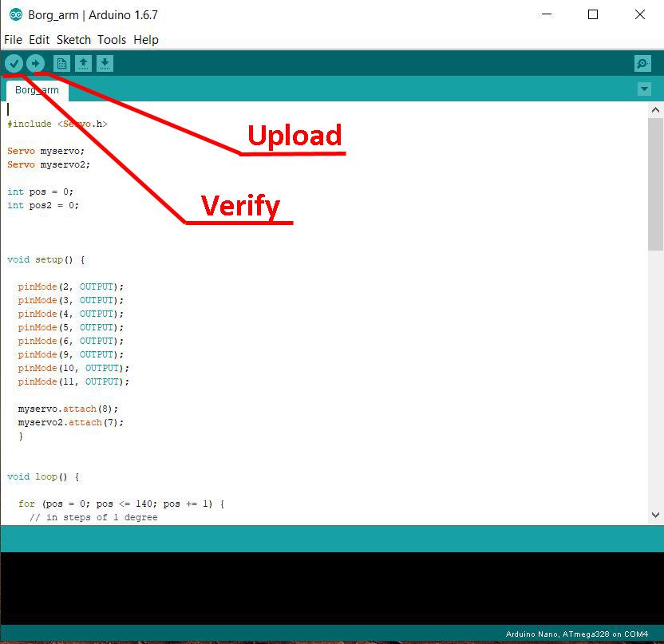Click the 'int pos = 0;' line
The height and width of the screenshot is (644, 664).
40,192
